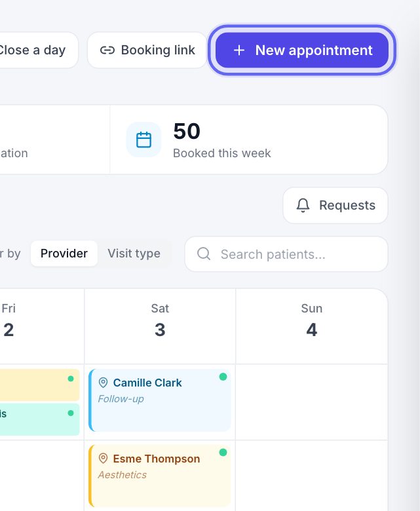Click the calendar icon next to 50 booked

143,140
